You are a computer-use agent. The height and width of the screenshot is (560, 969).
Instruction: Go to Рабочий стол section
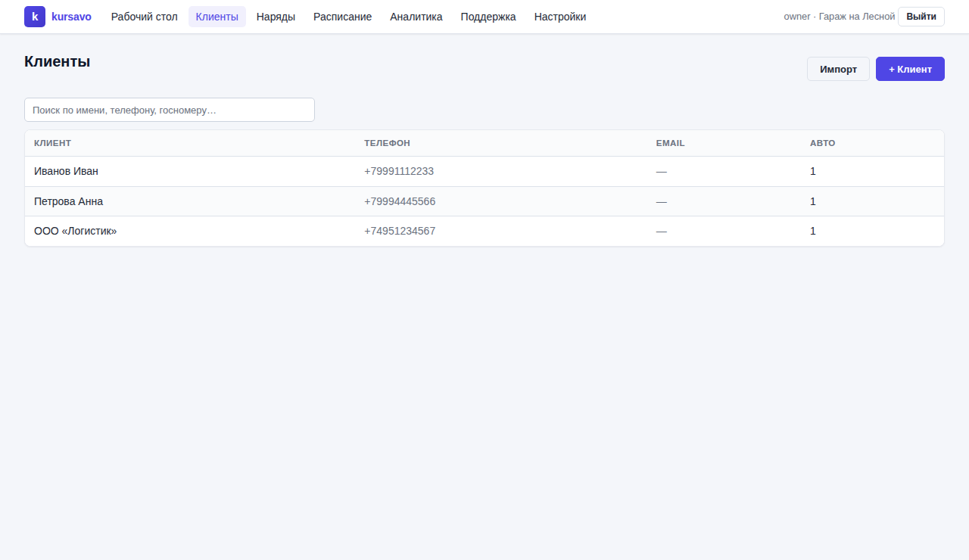(x=145, y=17)
